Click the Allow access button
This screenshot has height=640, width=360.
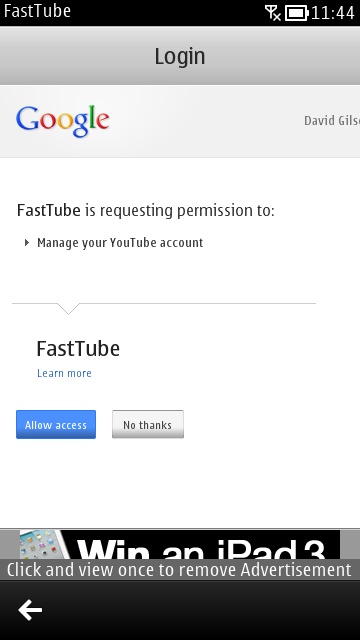56,424
